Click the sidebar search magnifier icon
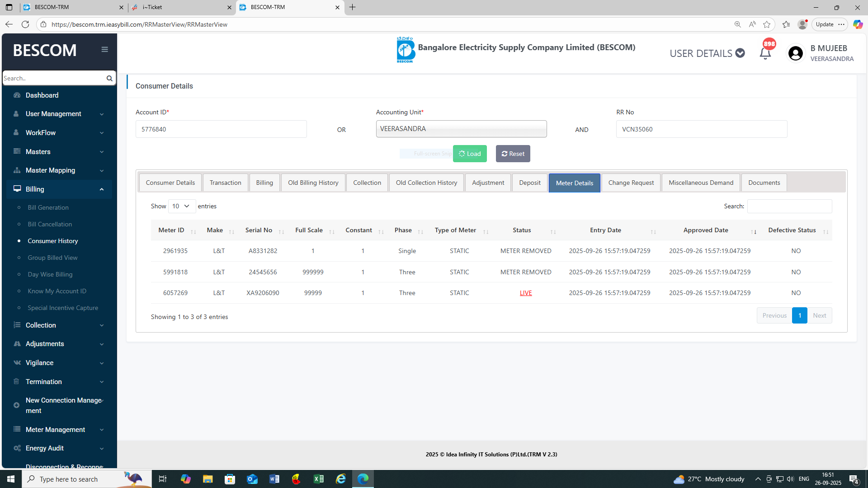This screenshot has height=488, width=868. click(109, 78)
